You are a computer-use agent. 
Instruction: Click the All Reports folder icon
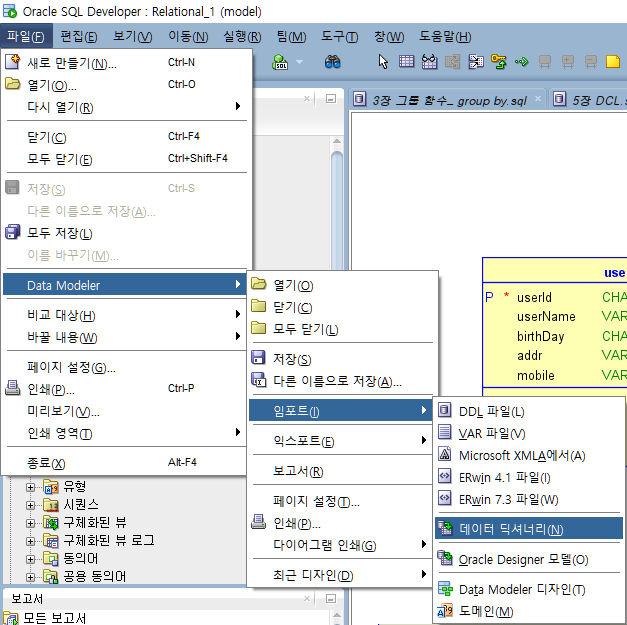(x=11, y=618)
